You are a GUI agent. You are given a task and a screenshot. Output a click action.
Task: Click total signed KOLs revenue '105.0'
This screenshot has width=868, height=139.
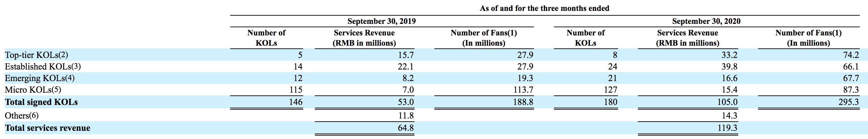click(x=727, y=102)
